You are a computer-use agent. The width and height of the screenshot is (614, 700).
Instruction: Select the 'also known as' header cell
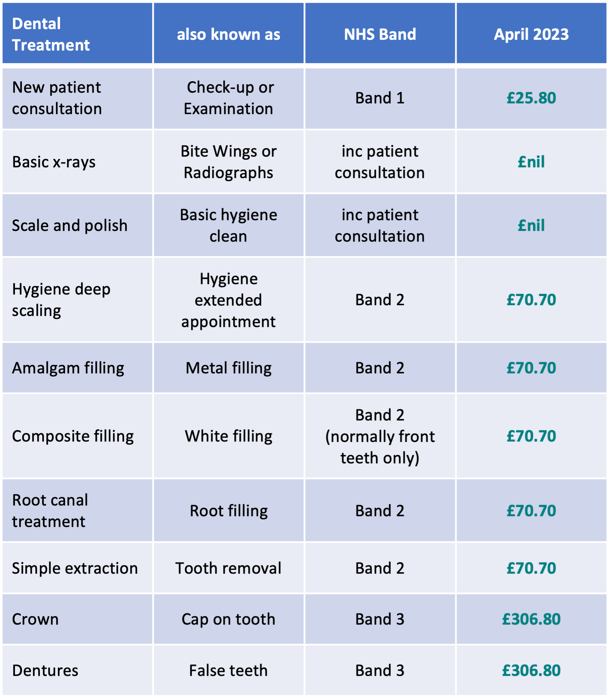tap(229, 33)
